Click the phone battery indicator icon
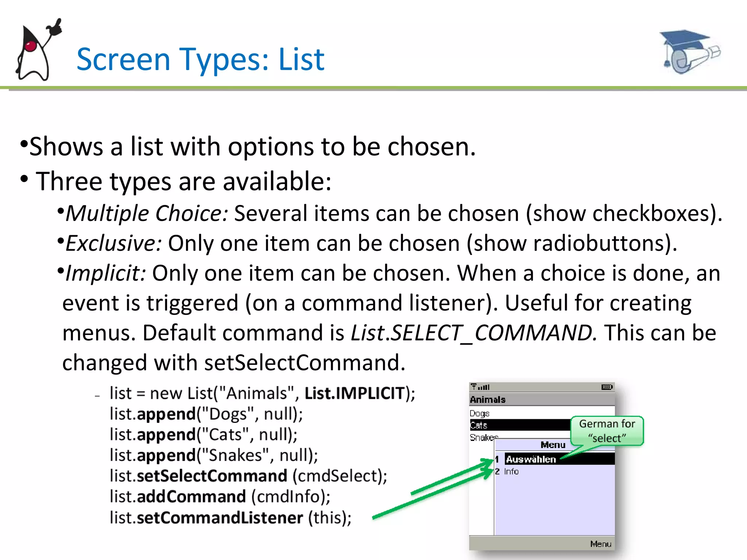This screenshot has width=747, height=560. tap(607, 387)
